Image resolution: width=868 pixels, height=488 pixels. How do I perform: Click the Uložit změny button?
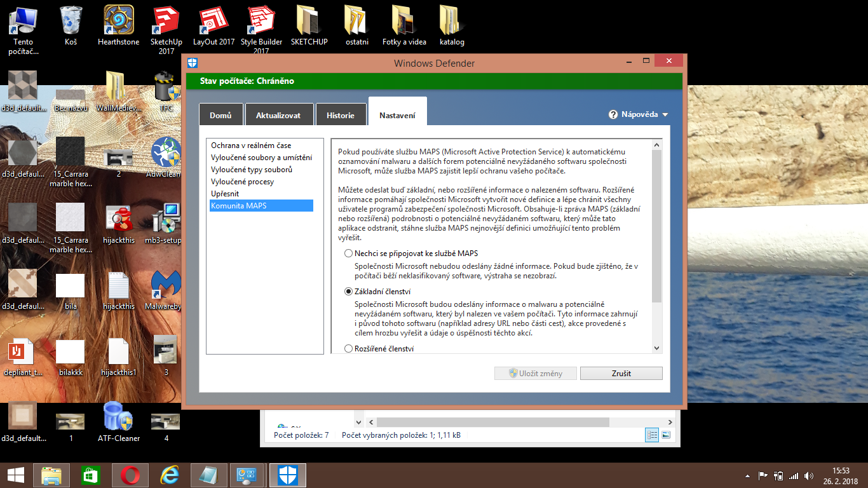[536, 373]
